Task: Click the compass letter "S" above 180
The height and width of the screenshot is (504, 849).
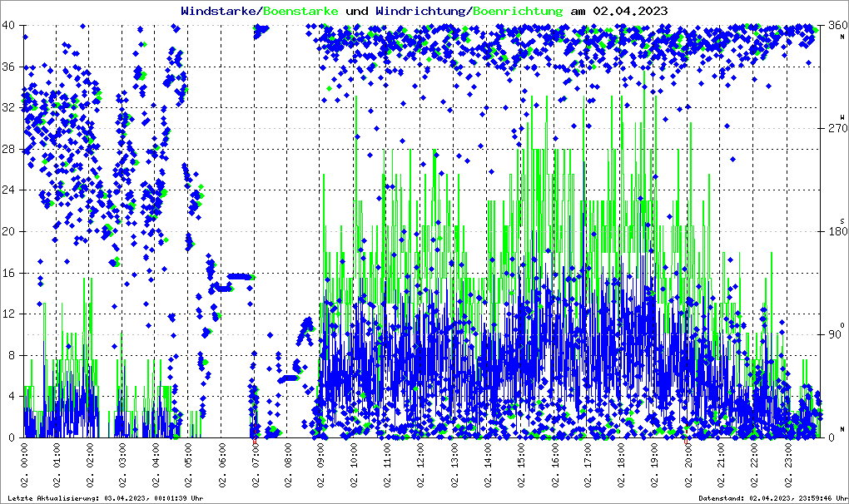Action: (x=842, y=220)
